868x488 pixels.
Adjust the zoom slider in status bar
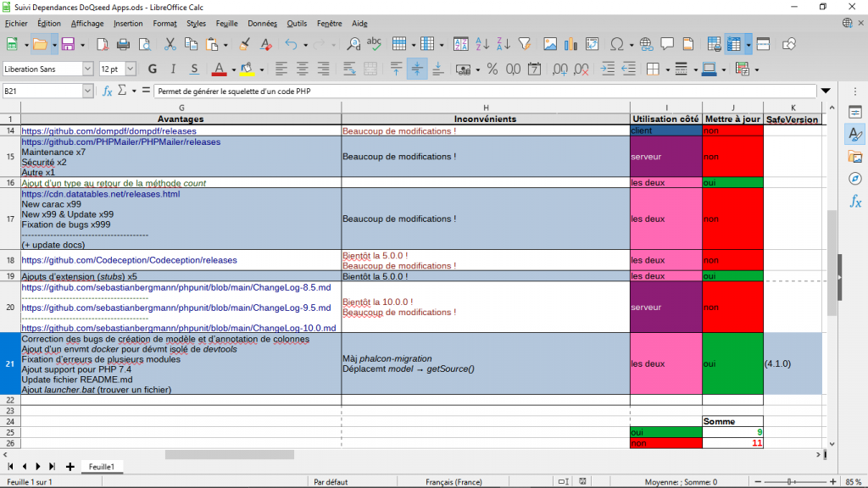(x=789, y=482)
